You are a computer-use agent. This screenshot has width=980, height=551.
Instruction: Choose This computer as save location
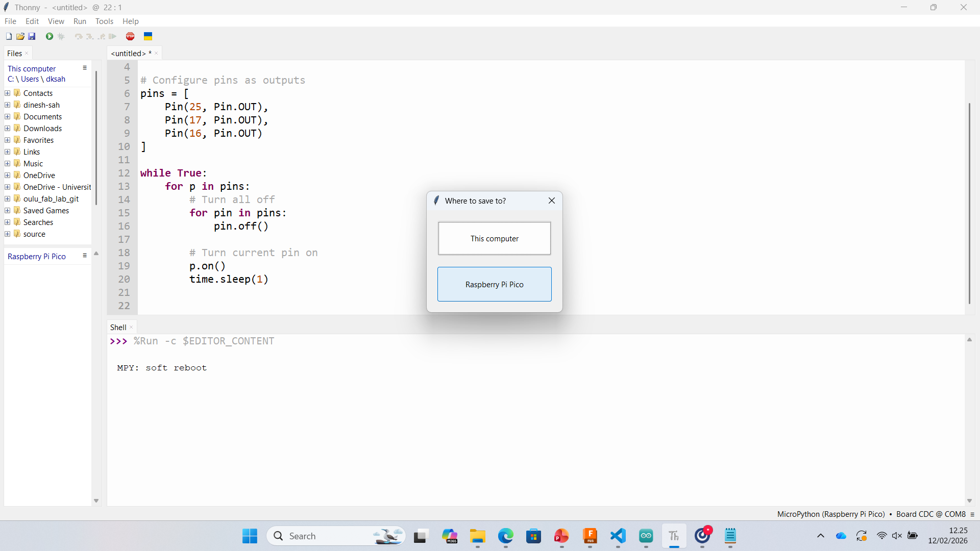pyautogui.click(x=494, y=238)
